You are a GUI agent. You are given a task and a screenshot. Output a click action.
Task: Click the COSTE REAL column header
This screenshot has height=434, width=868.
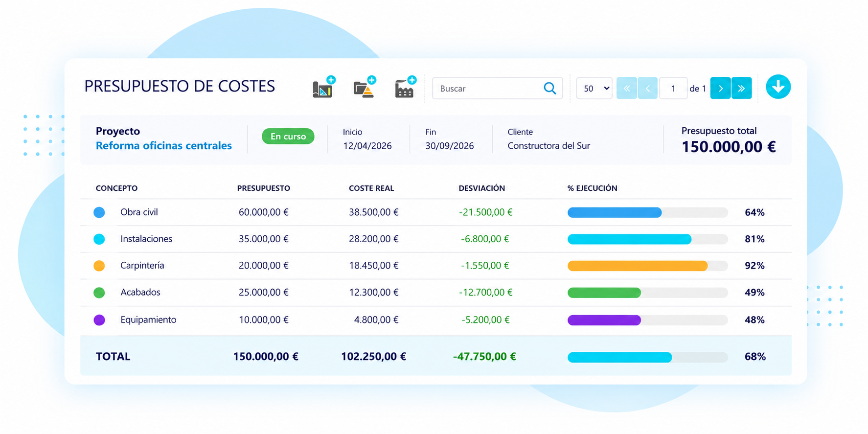(371, 188)
